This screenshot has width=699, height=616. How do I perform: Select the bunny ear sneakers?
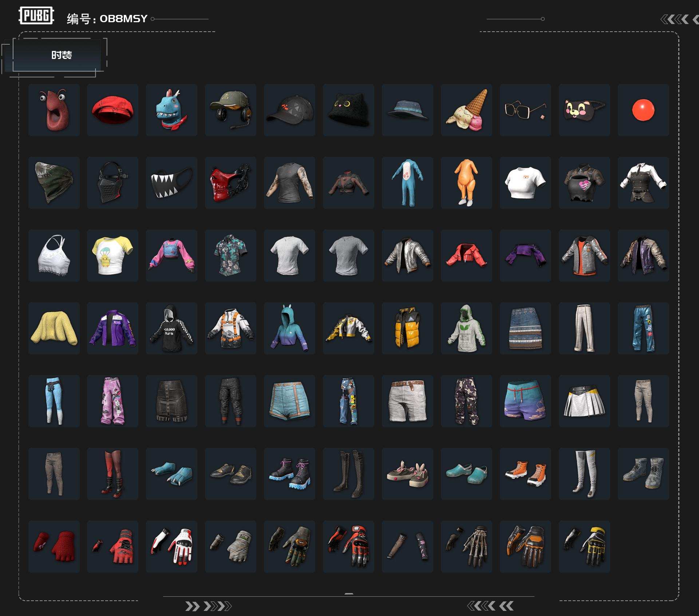coord(407,474)
